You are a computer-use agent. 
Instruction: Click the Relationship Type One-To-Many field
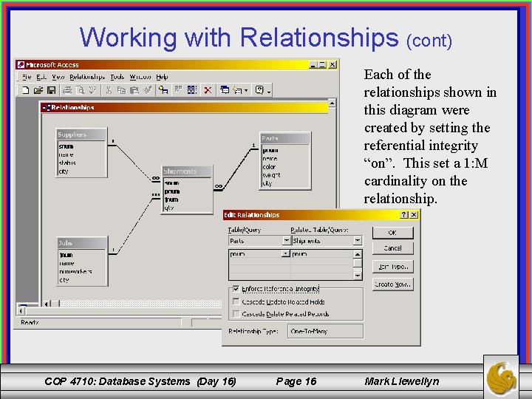pos(325,331)
